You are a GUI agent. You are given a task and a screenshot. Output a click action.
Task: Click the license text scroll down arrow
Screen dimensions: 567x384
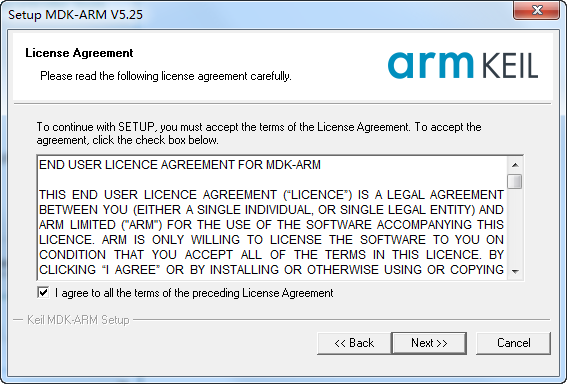[515, 271]
